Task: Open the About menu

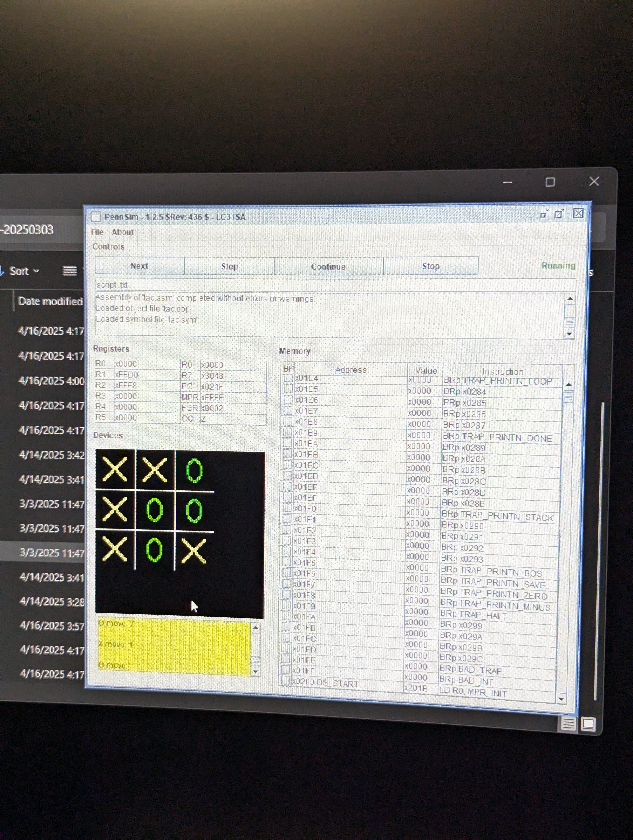Action: 123,232
